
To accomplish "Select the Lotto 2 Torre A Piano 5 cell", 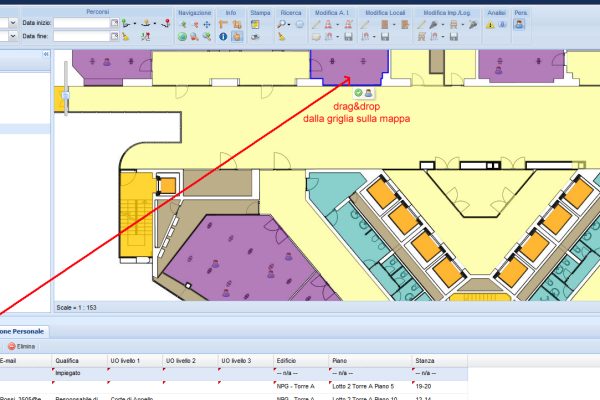I will click(370, 387).
